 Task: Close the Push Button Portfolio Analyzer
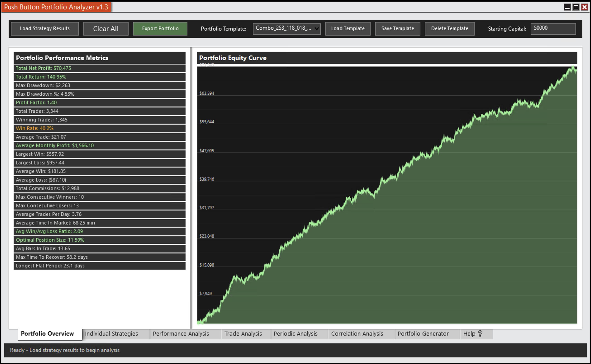[x=585, y=7]
